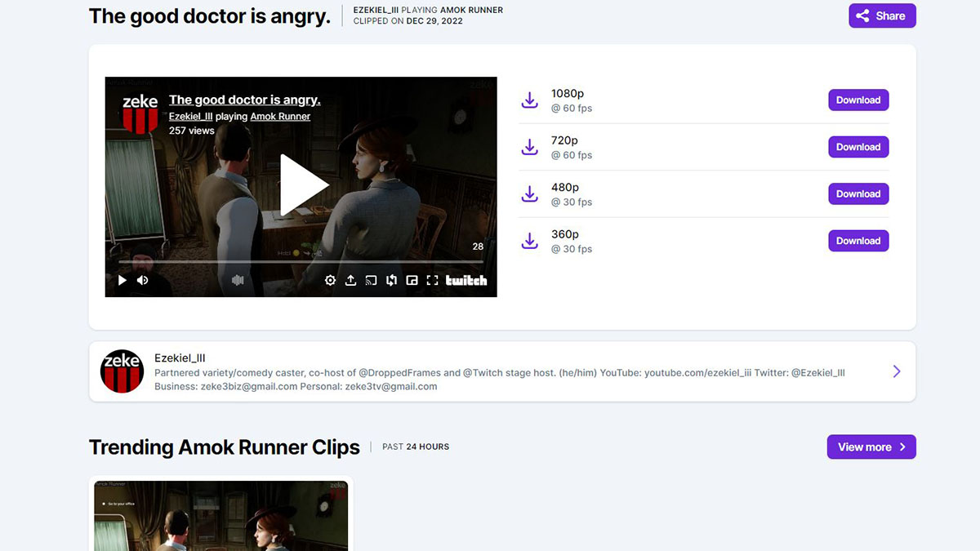The height and width of the screenshot is (551, 980).
Task: Expand the audio waveform indicator in player
Action: (237, 280)
